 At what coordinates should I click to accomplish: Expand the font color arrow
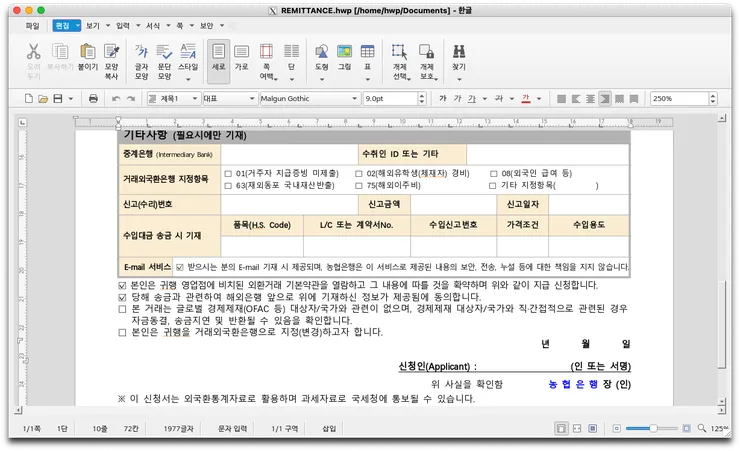(539, 99)
